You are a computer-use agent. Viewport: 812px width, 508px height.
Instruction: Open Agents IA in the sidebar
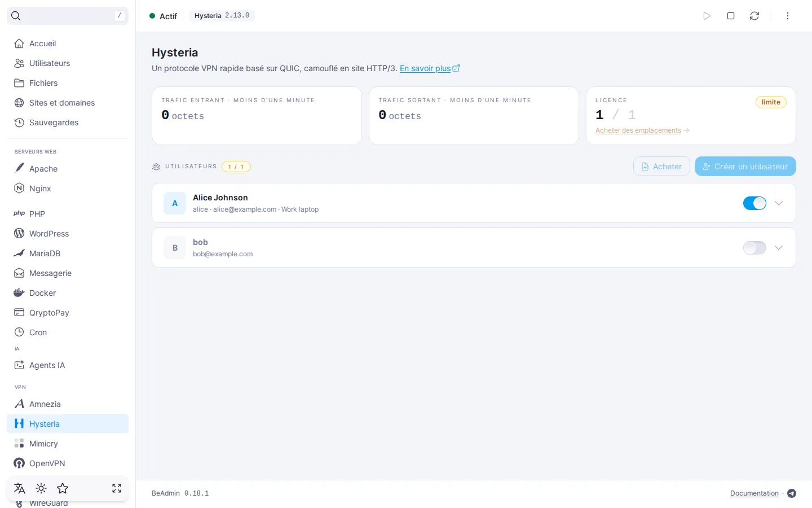pos(68,365)
